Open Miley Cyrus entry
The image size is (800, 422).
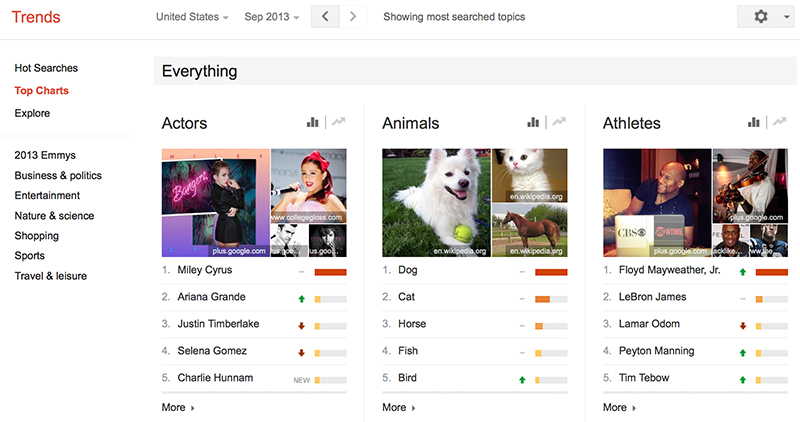point(205,270)
